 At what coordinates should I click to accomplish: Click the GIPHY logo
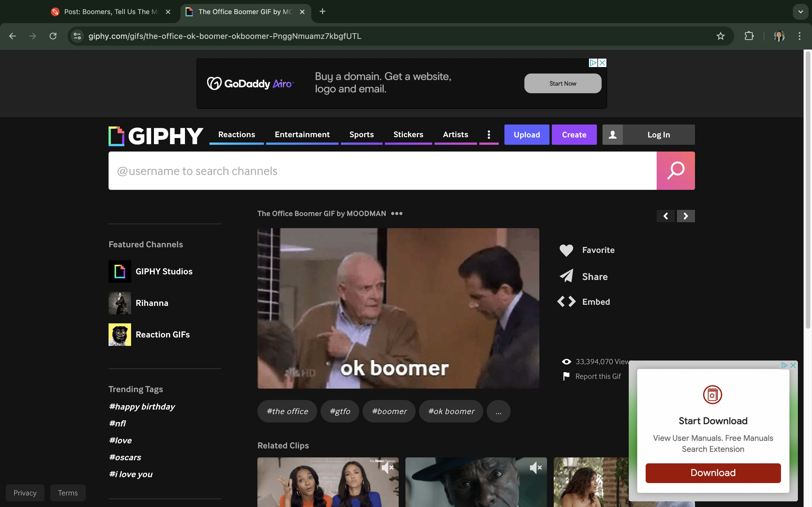pyautogui.click(x=156, y=136)
